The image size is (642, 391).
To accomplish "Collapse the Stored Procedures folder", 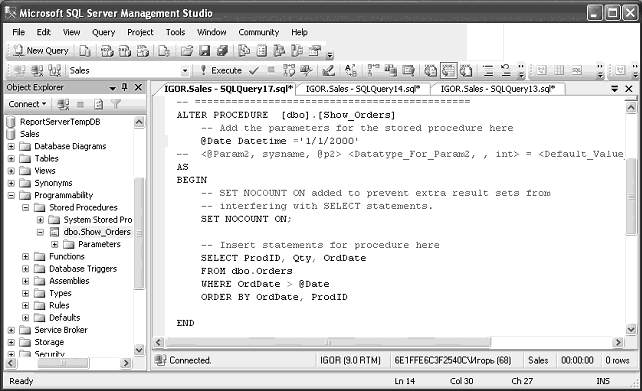I will [25, 208].
